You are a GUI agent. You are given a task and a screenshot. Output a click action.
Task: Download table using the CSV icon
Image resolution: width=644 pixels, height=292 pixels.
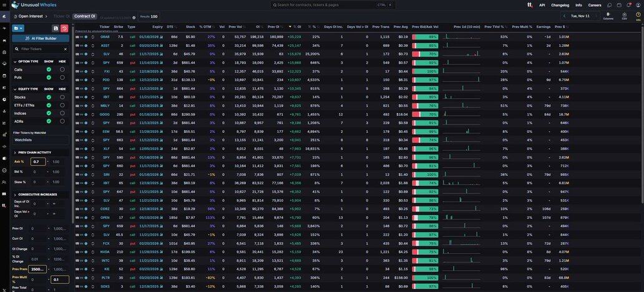pos(624,15)
